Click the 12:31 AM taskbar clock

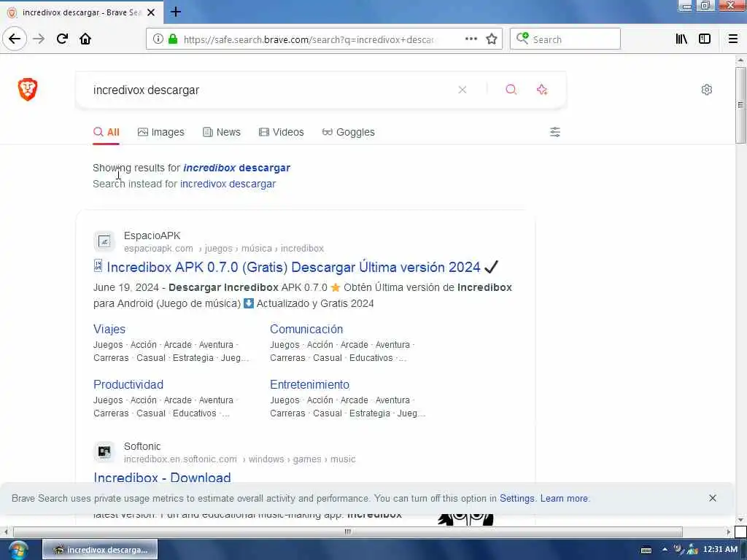pyautogui.click(x=720, y=550)
